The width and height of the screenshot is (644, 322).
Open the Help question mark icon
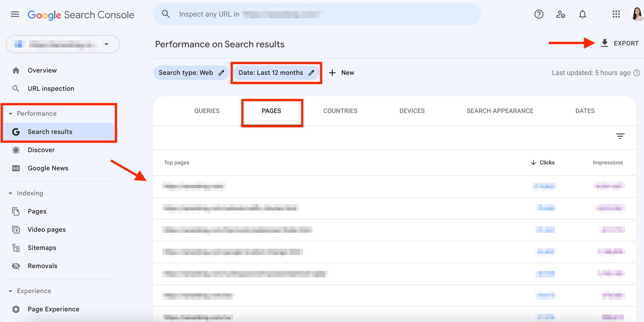point(539,14)
